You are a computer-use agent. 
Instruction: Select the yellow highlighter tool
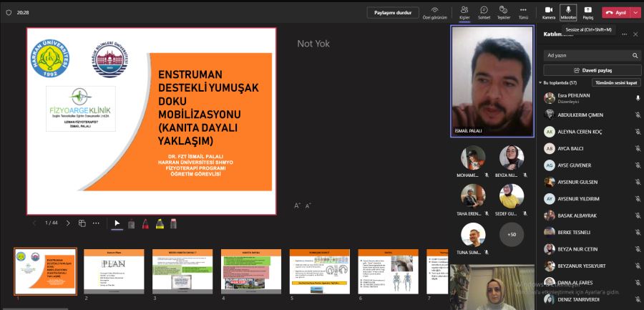coord(160,223)
